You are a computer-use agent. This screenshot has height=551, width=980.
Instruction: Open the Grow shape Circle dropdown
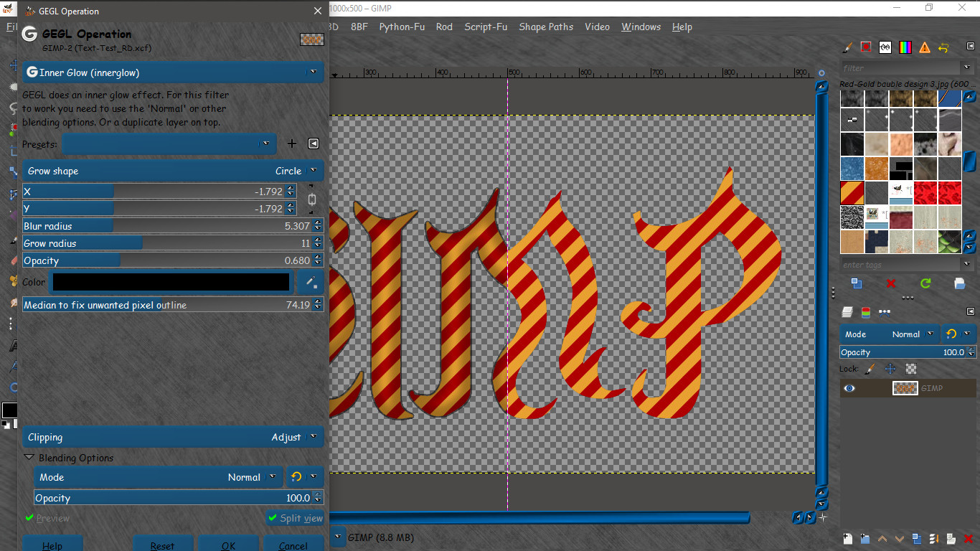click(174, 171)
